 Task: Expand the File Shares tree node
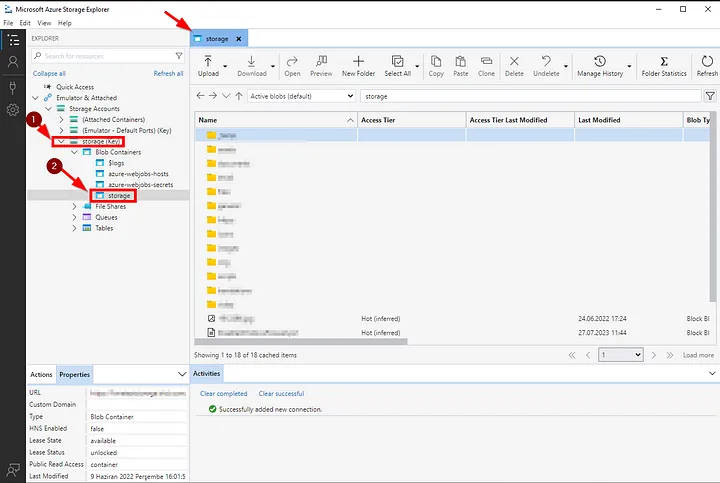tap(74, 206)
